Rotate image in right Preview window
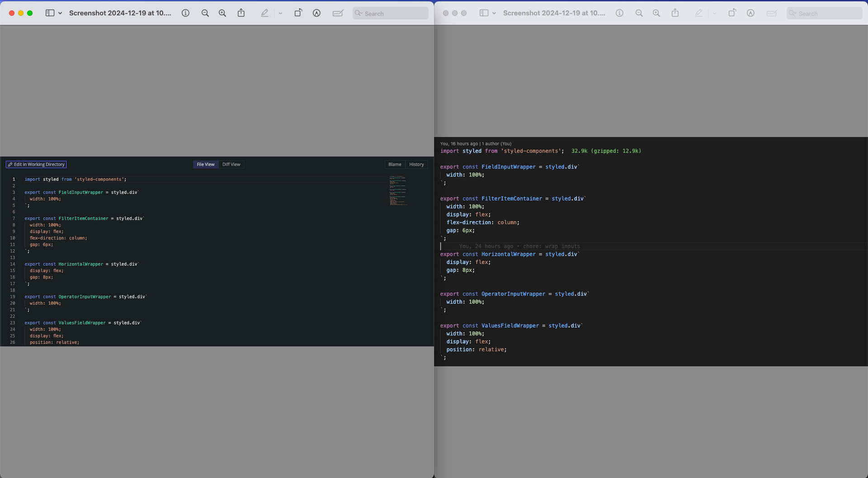 point(732,13)
